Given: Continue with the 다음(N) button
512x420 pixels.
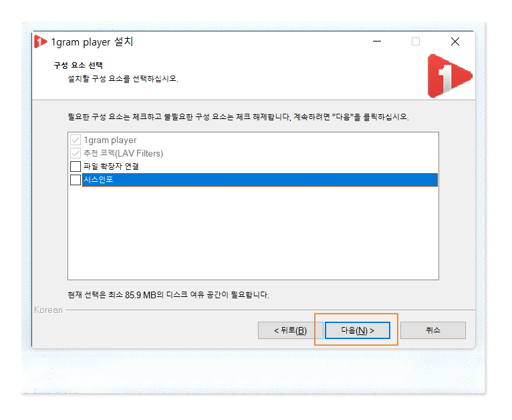Looking at the screenshot, I should [358, 330].
